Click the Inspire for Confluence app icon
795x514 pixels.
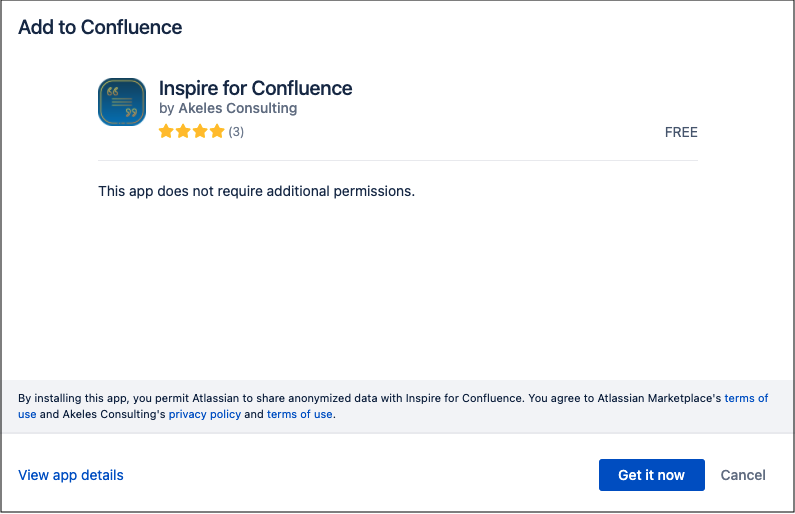click(122, 102)
